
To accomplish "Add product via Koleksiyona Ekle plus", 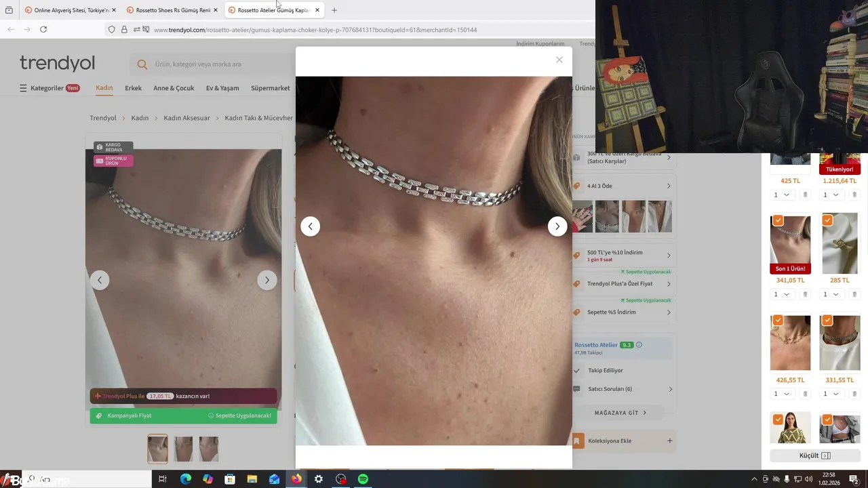I will click(x=669, y=441).
